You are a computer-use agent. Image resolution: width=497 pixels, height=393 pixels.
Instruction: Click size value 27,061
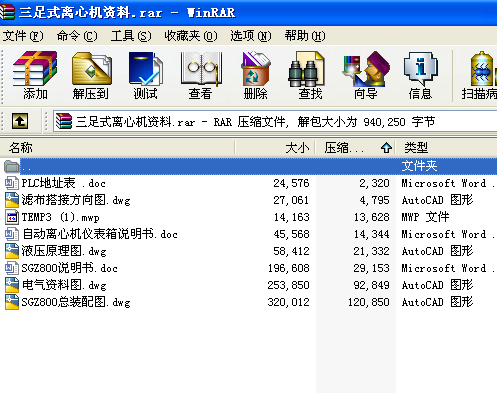[x=291, y=200]
